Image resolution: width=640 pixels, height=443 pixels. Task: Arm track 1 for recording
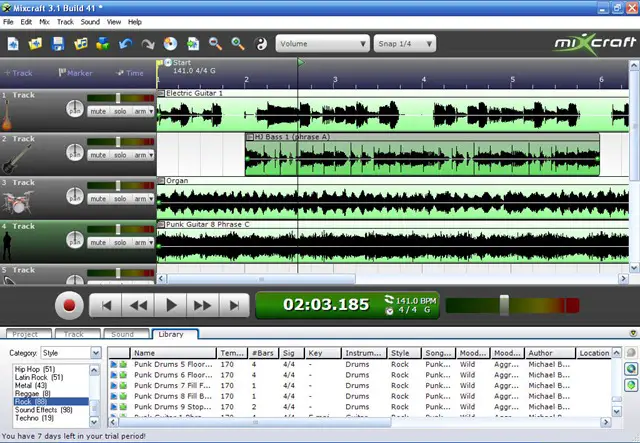click(140, 111)
